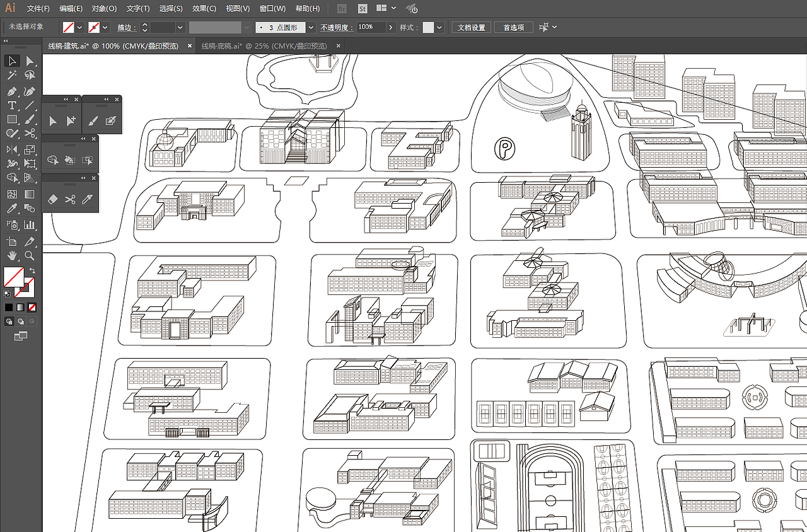
Task: Select the Gradient tool
Action: [30, 194]
